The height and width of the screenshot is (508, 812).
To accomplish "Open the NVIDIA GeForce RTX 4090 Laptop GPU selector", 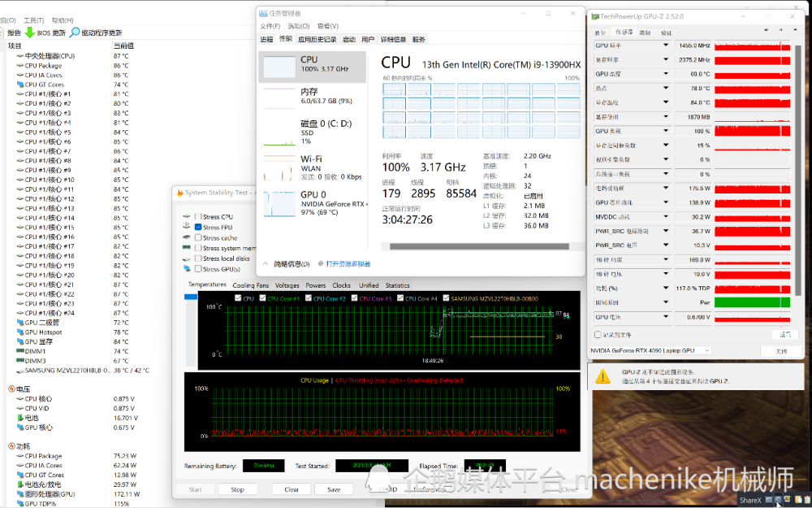I will click(650, 351).
